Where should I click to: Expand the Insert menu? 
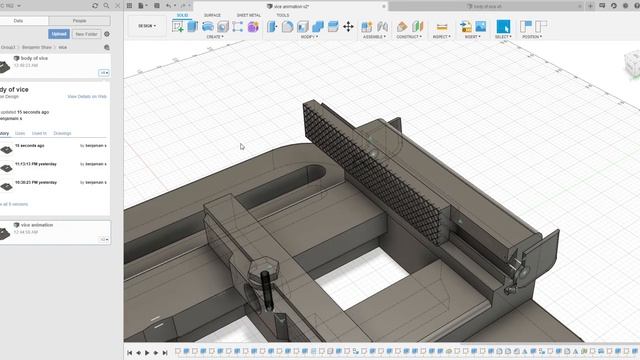[473, 37]
